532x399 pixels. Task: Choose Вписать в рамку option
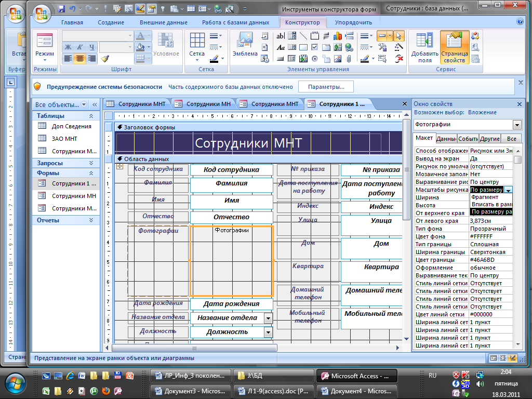491,204
